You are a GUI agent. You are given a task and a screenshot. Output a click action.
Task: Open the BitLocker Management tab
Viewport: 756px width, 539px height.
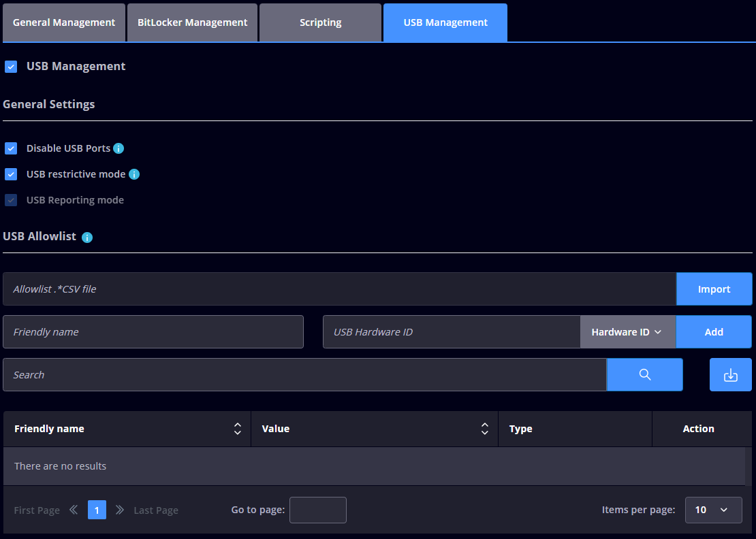192,22
